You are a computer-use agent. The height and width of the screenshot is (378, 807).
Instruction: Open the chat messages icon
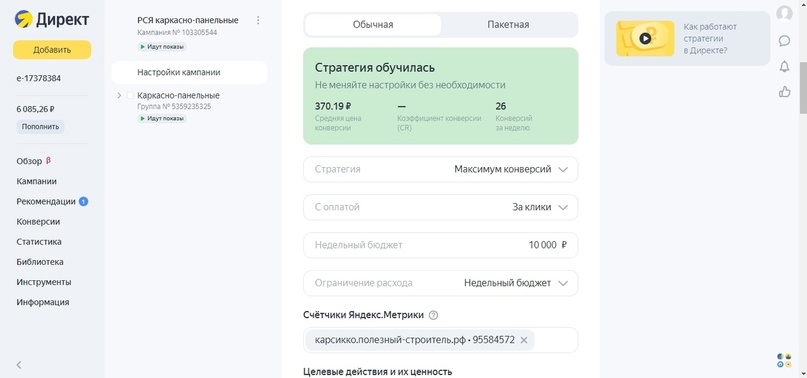[784, 41]
